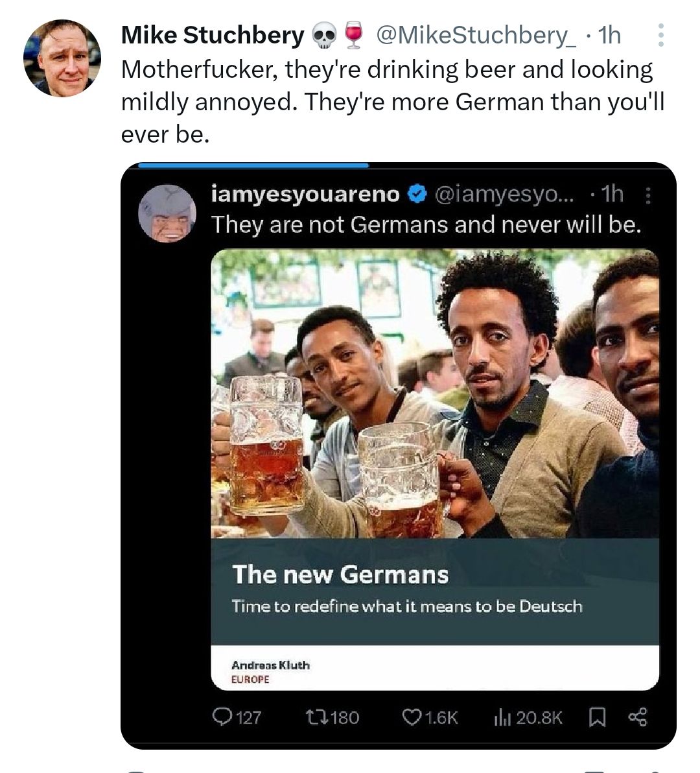
Task: Open view analytics showing 20.8K views
Action: point(504,717)
